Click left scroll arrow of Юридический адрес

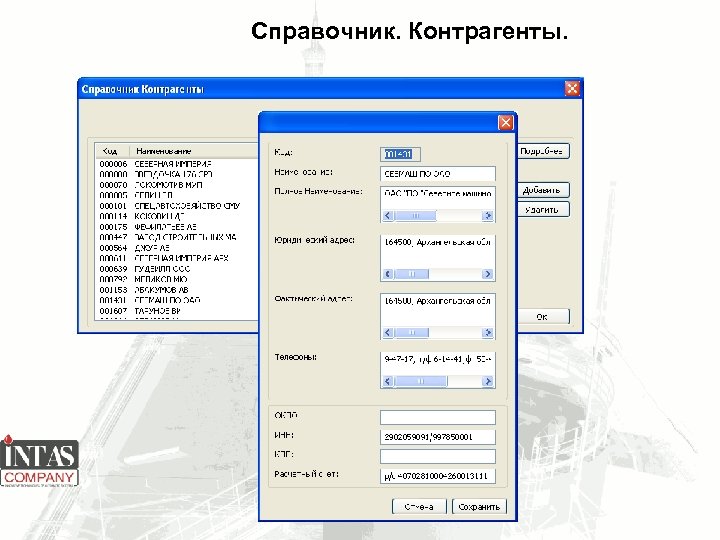point(388,274)
